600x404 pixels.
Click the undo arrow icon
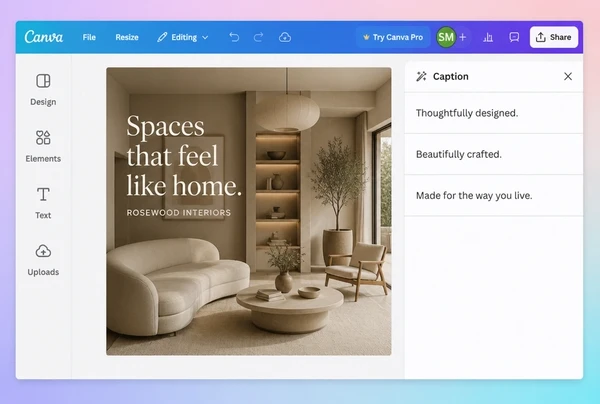(x=234, y=37)
